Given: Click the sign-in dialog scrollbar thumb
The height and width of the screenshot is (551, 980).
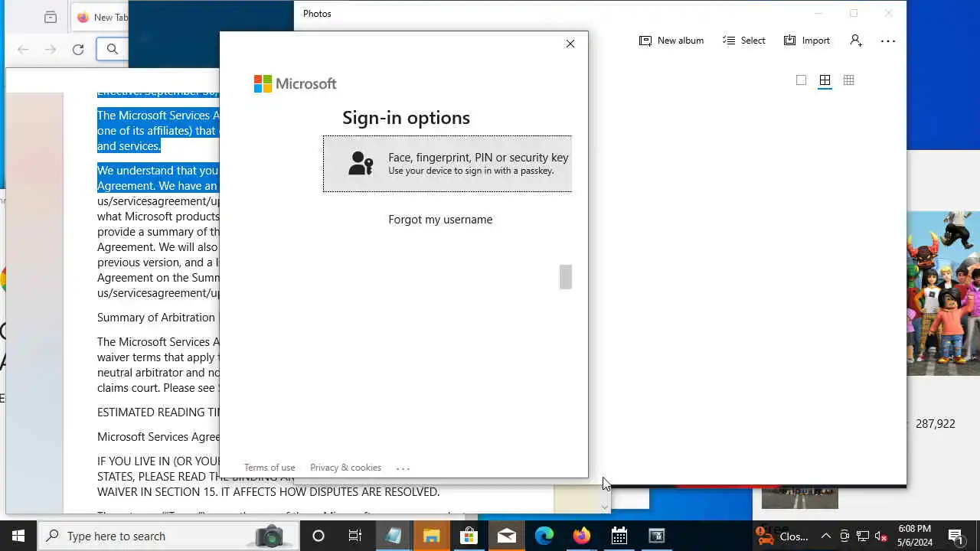Looking at the screenshot, I should [x=566, y=277].
